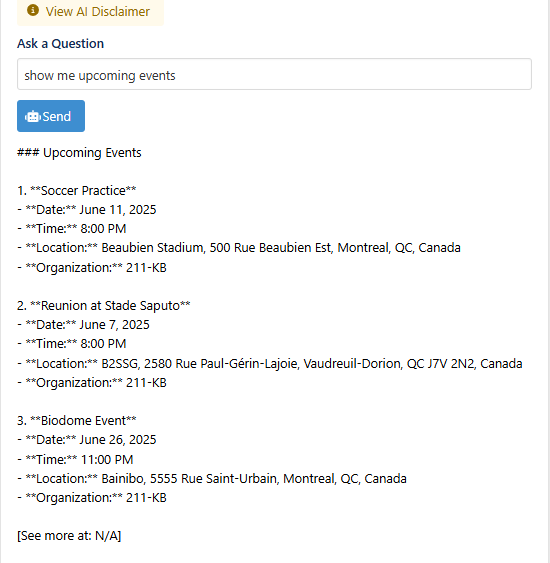550x563 pixels.
Task: Click the Beaubien Stadium location line
Action: [239, 248]
